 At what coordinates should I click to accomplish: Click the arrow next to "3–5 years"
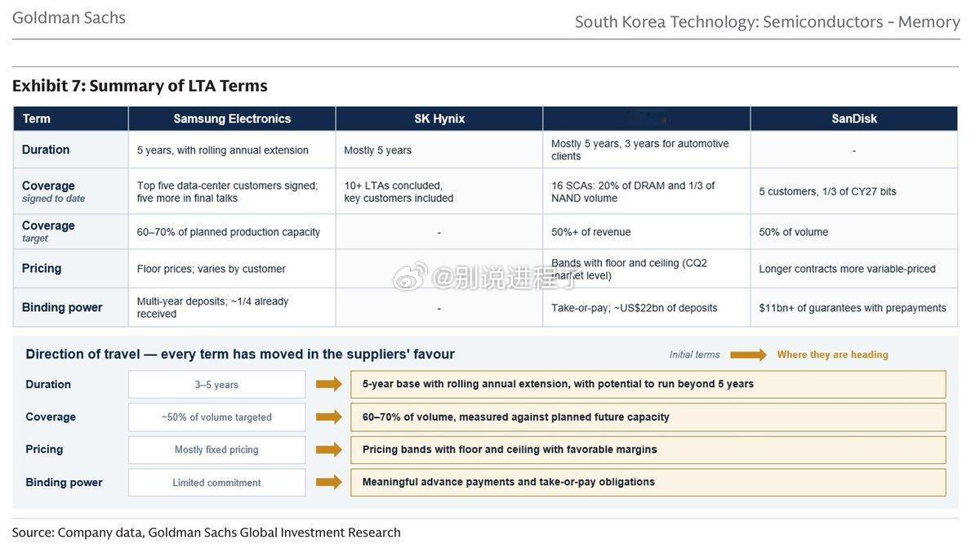[x=328, y=384]
